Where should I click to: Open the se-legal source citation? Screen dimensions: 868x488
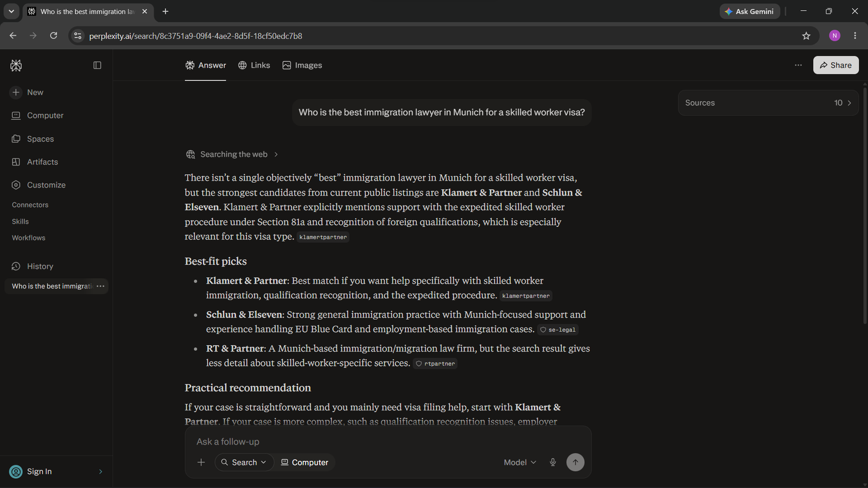(558, 330)
